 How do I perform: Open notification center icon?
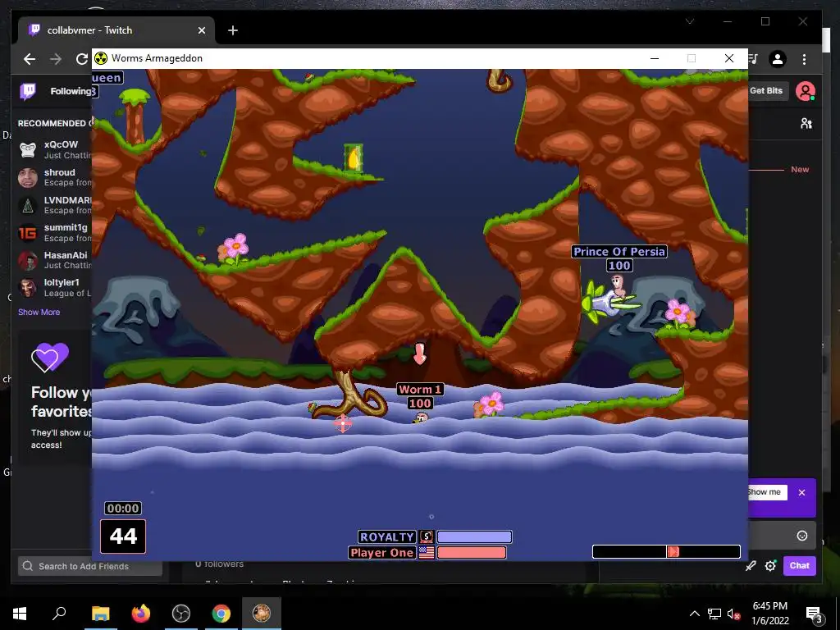point(814,614)
